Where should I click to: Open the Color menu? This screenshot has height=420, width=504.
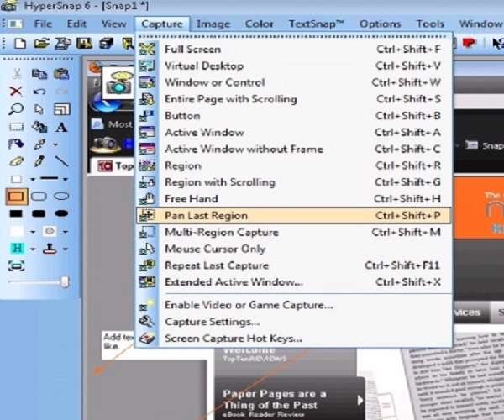tap(259, 24)
